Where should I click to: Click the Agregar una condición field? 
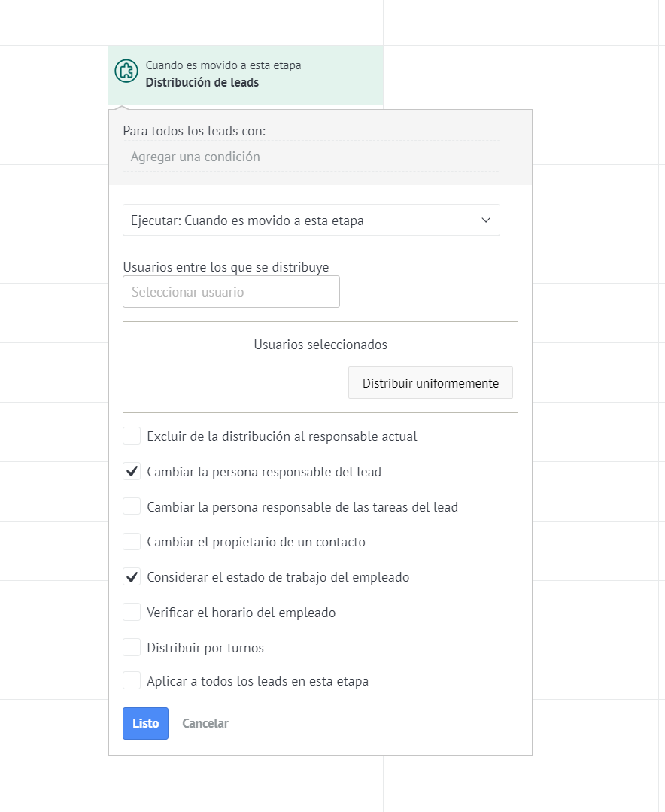tap(311, 157)
